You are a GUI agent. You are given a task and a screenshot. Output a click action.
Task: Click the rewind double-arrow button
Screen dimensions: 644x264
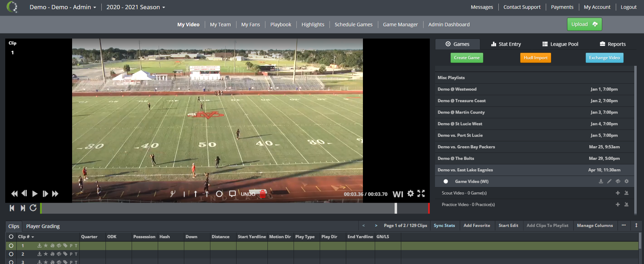click(14, 194)
